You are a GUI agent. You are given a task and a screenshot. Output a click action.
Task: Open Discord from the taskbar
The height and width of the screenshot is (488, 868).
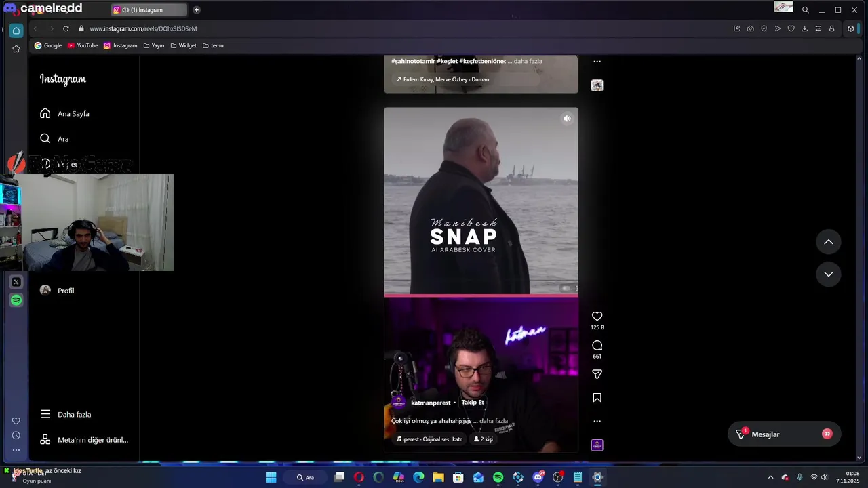pyautogui.click(x=538, y=477)
